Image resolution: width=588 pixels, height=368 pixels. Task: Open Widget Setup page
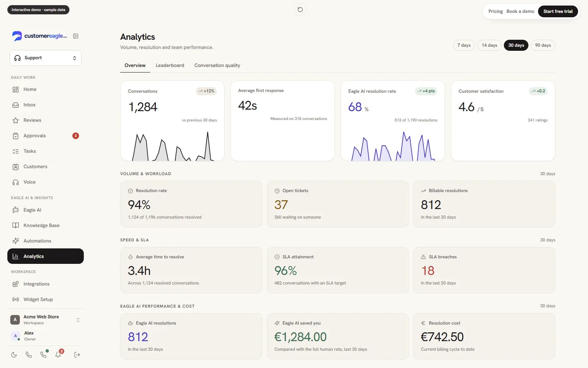point(46,300)
